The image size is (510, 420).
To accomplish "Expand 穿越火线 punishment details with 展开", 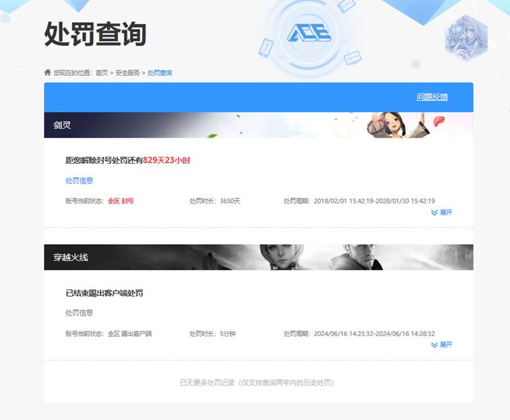I will [x=442, y=344].
